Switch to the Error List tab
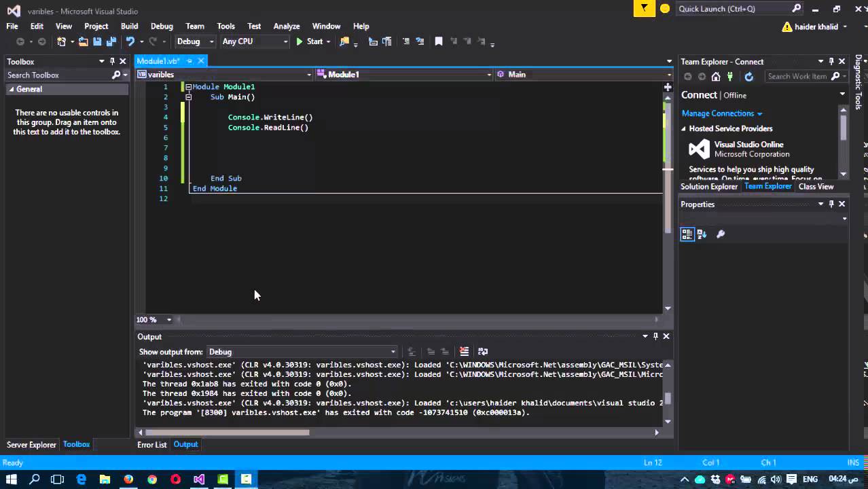Image resolution: width=868 pixels, height=489 pixels. (x=151, y=445)
